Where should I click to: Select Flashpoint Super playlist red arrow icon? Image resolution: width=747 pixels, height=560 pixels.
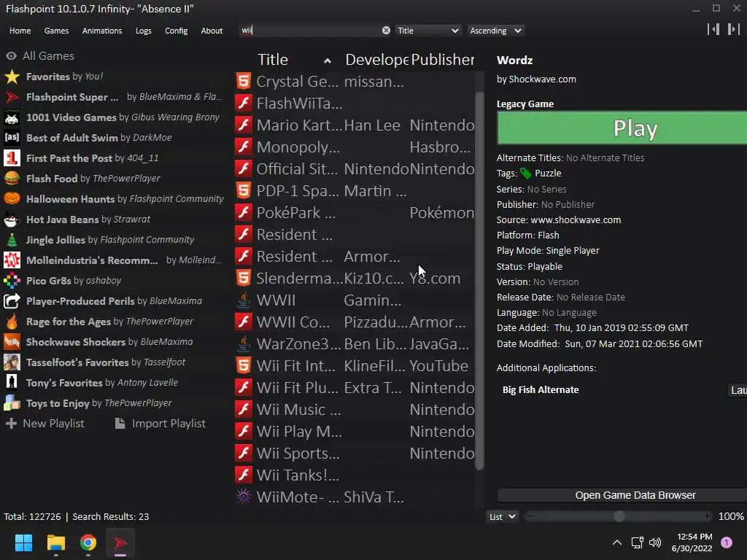click(x=12, y=97)
